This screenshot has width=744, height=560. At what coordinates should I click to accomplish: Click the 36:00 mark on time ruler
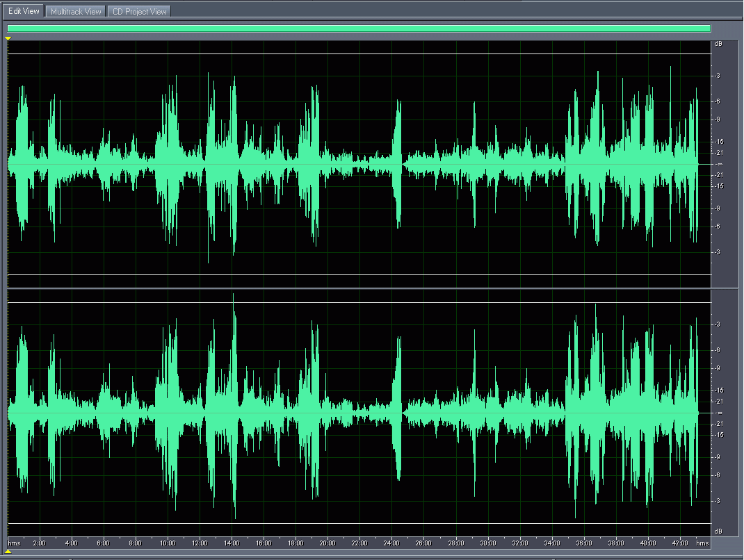pos(584,543)
